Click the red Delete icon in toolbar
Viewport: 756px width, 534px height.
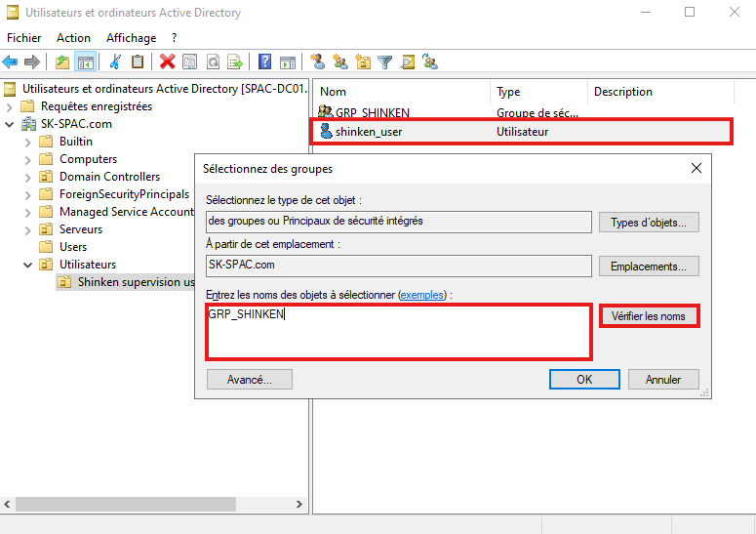167,62
